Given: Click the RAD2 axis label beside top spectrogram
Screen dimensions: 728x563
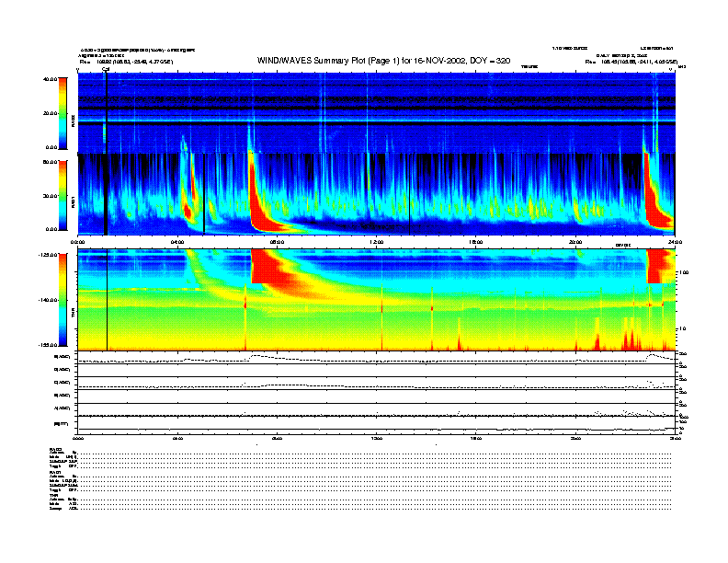Looking at the screenshot, I should [73, 121].
